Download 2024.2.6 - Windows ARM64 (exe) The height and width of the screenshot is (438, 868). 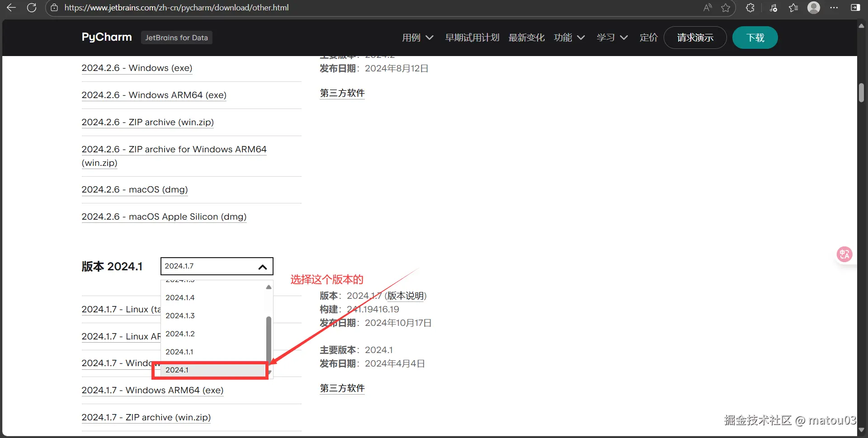154,95
